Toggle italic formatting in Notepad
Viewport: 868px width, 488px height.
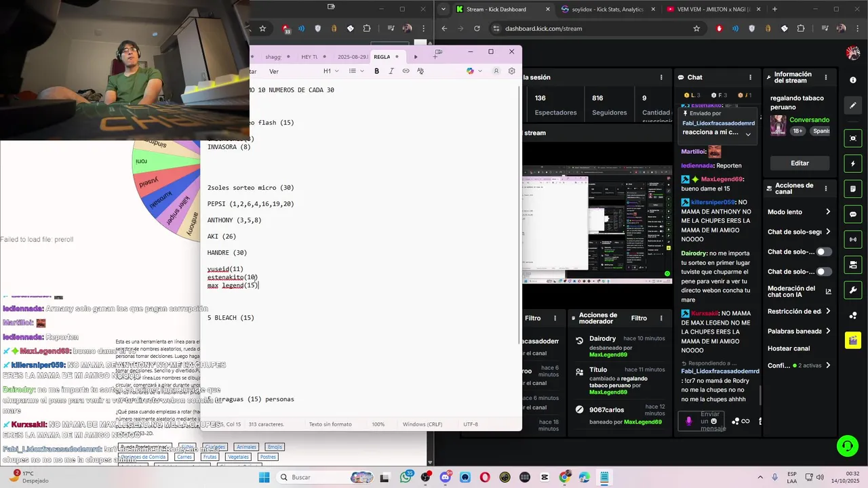pos(391,71)
